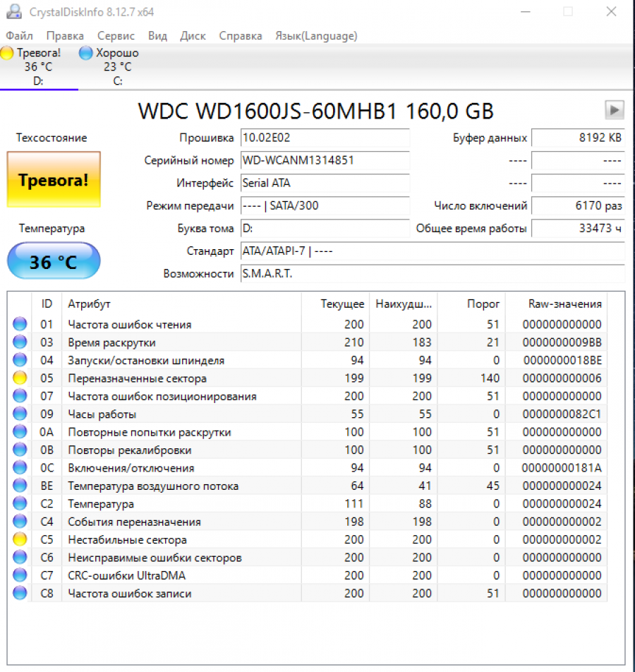635x672 pixels.
Task: Click the next disk arrow button
Action: [x=615, y=109]
